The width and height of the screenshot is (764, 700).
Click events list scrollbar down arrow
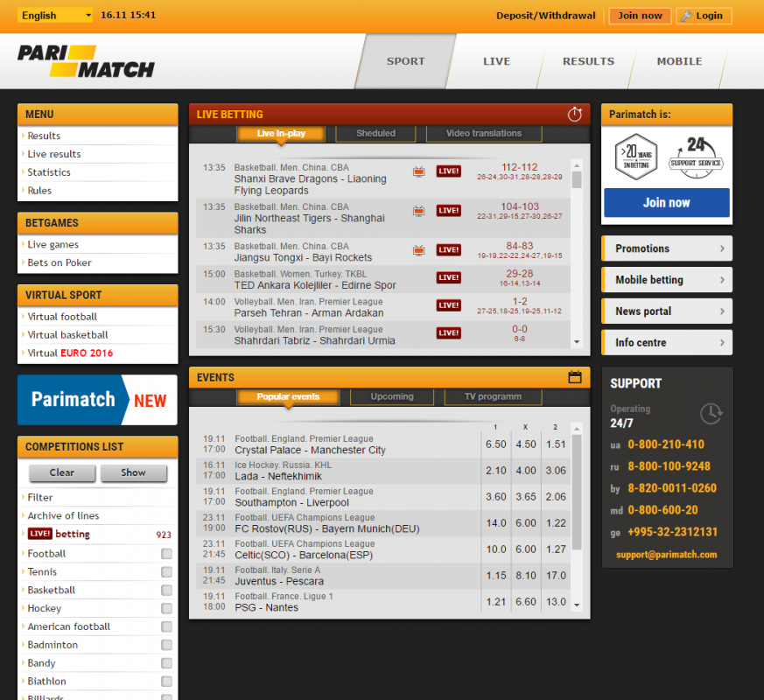click(577, 605)
